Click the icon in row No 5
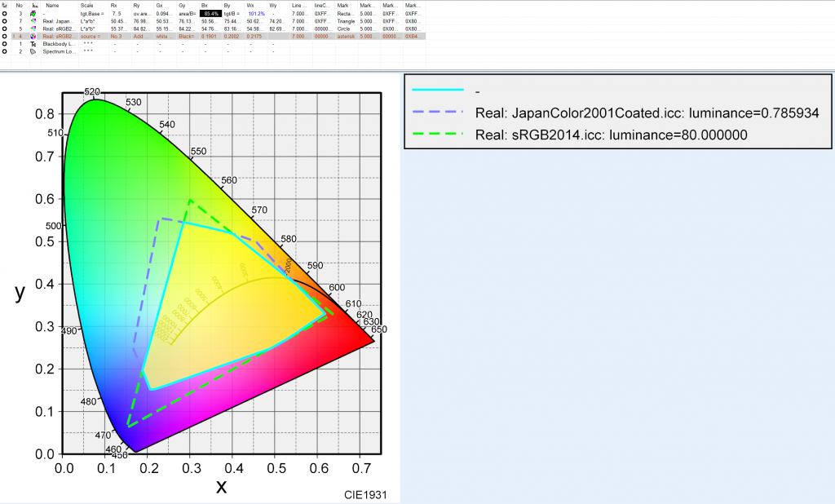 point(33,29)
